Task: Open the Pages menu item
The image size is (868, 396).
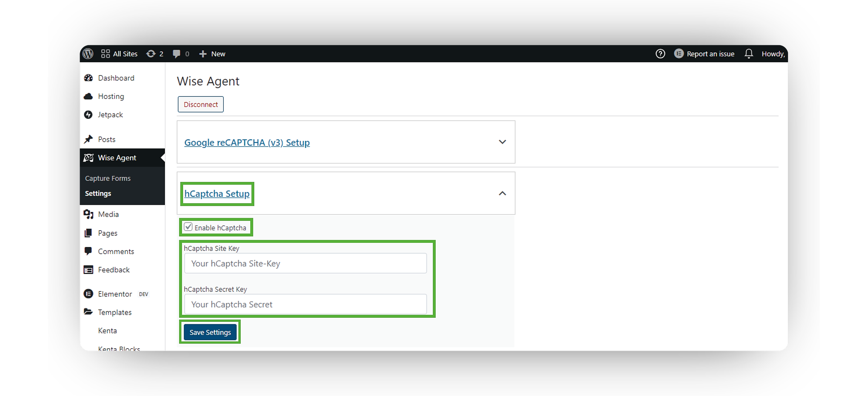Action: pos(107,233)
